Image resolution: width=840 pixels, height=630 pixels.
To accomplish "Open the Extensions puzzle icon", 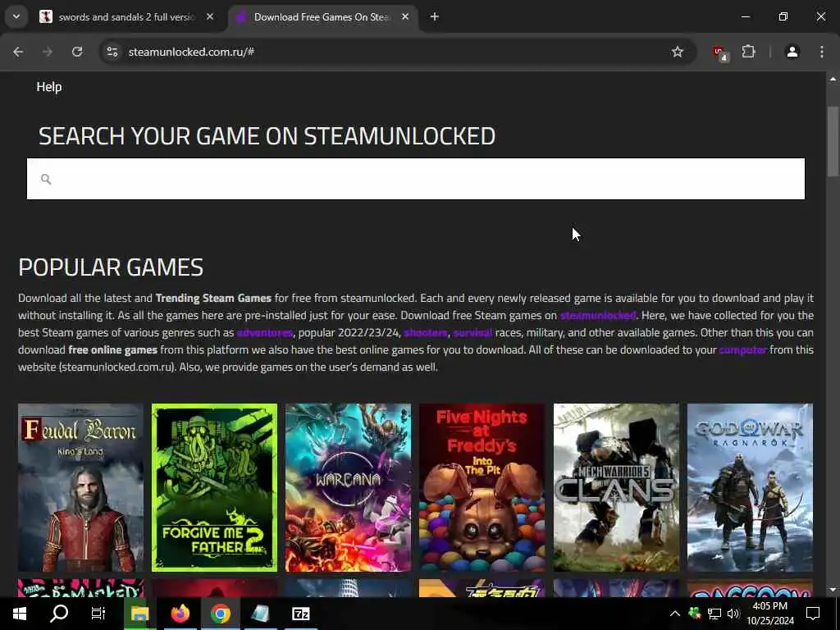I will pos(748,52).
